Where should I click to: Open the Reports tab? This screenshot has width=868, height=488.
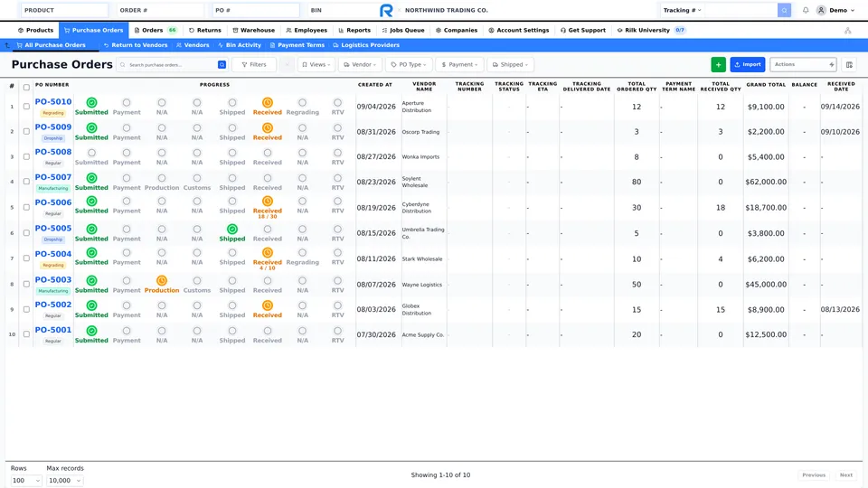[354, 31]
